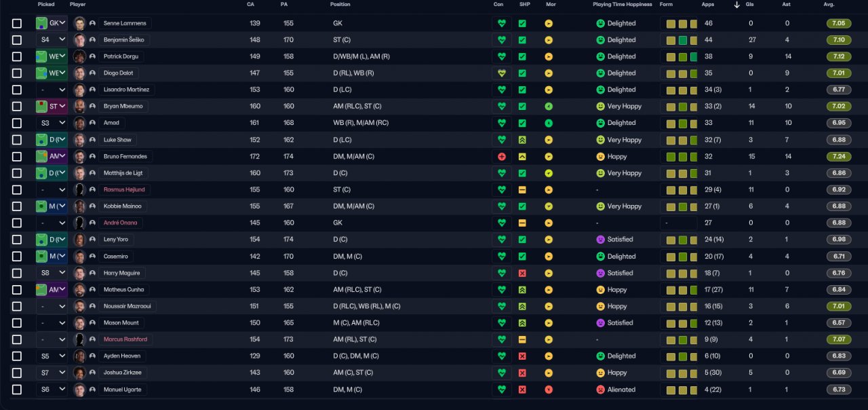Screen dimensions: 868x410
Task: Click Manuel Ugarte's Alienated red face icon
Action: (x=600, y=390)
